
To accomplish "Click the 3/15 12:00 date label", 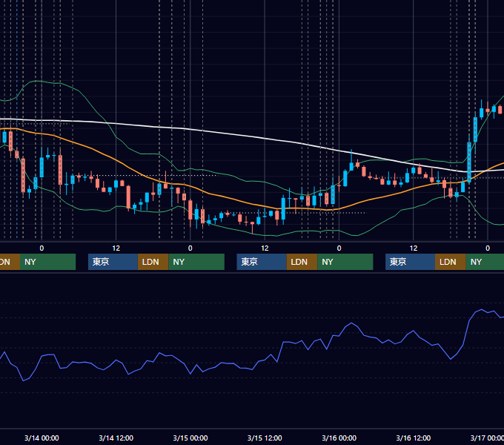I will [x=265, y=438].
